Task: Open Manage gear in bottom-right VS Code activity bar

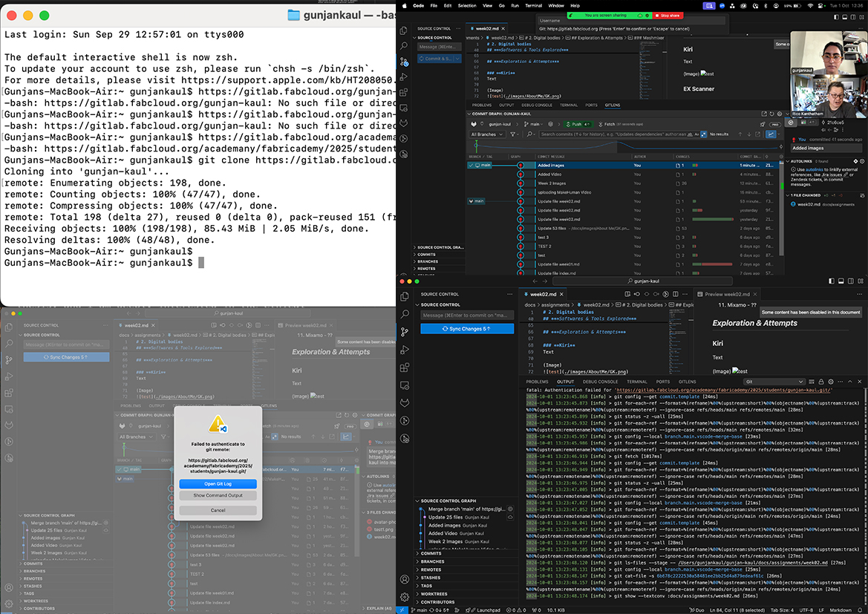Action: [x=405, y=597]
